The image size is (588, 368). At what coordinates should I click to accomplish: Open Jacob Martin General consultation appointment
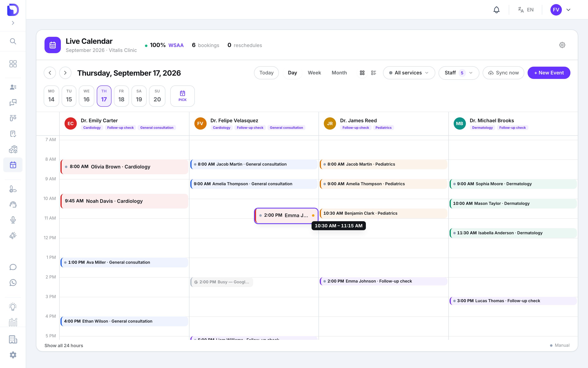(254, 164)
